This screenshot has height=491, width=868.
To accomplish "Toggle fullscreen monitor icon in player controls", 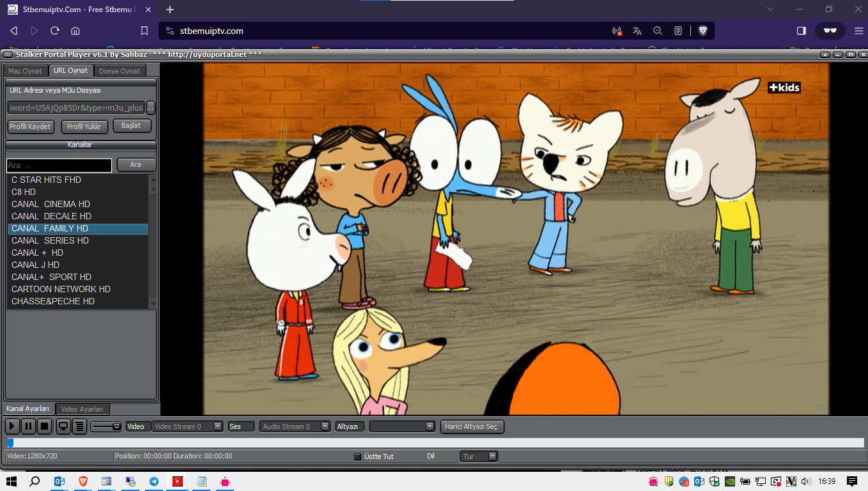I will click(63, 426).
